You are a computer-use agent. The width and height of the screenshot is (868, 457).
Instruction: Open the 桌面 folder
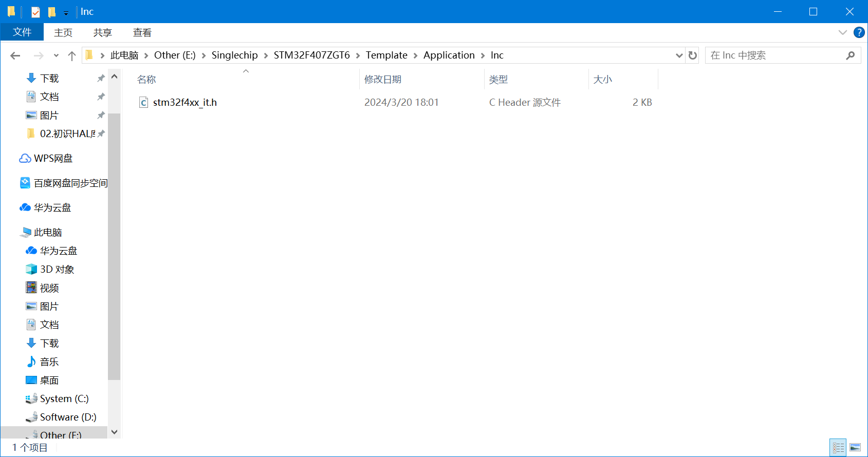point(49,380)
